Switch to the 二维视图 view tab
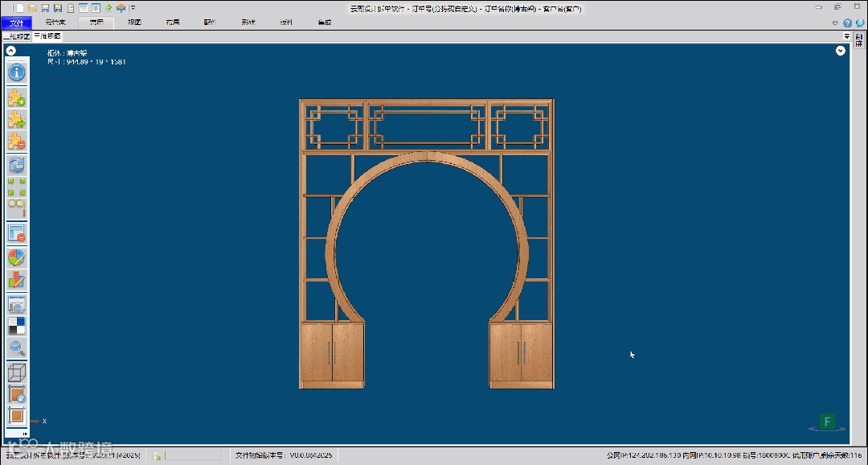Screen dimensions: 868x465 (x=16, y=37)
